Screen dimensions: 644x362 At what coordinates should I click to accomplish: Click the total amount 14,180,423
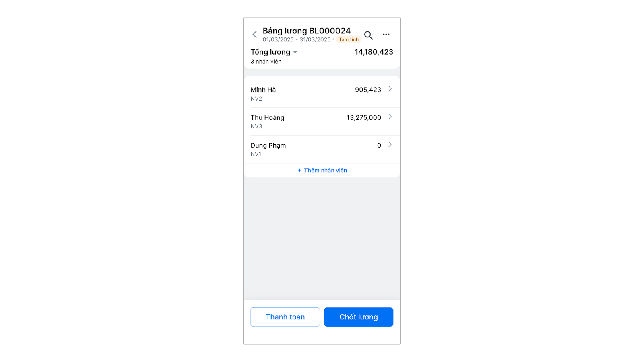(374, 52)
